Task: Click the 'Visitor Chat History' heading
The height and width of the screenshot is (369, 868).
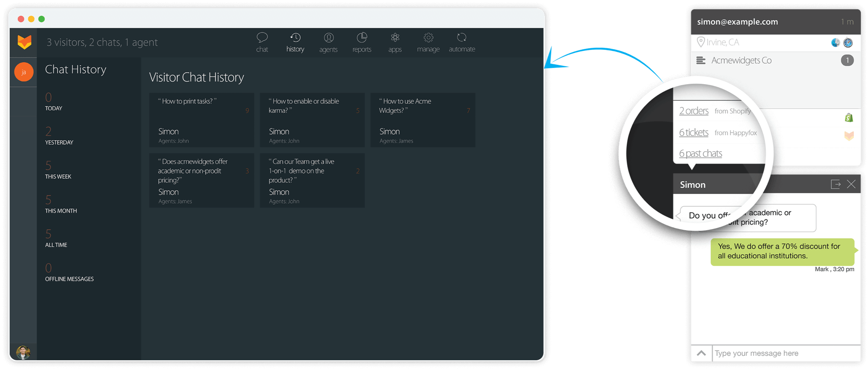Action: (196, 77)
